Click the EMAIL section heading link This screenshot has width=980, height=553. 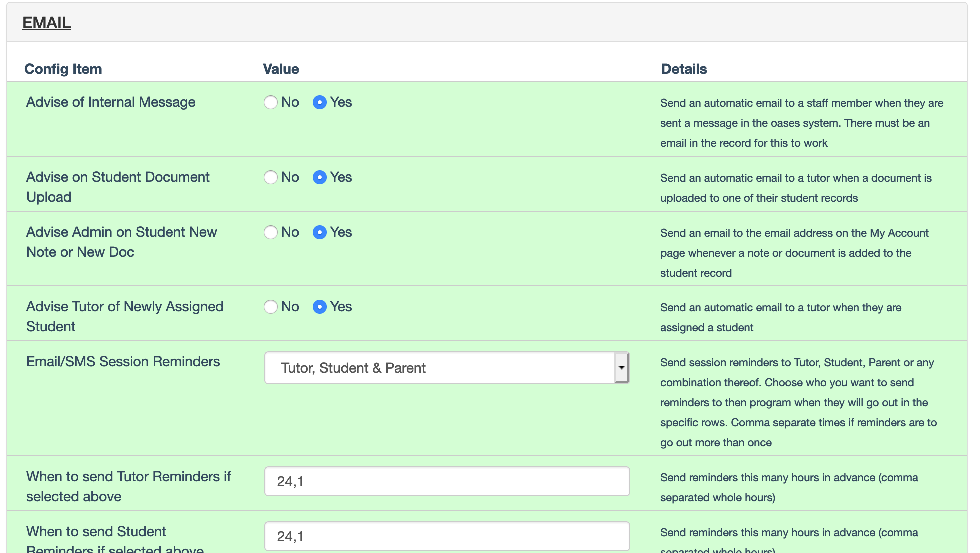[46, 23]
